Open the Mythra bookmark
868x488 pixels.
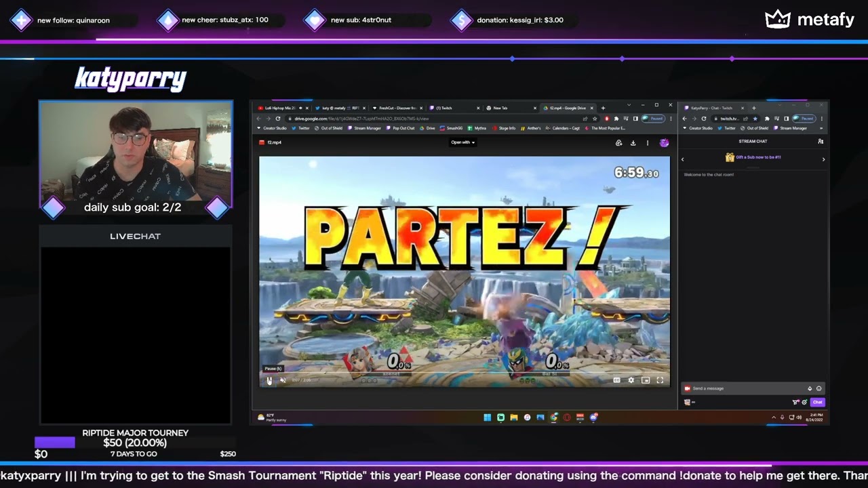(x=477, y=128)
